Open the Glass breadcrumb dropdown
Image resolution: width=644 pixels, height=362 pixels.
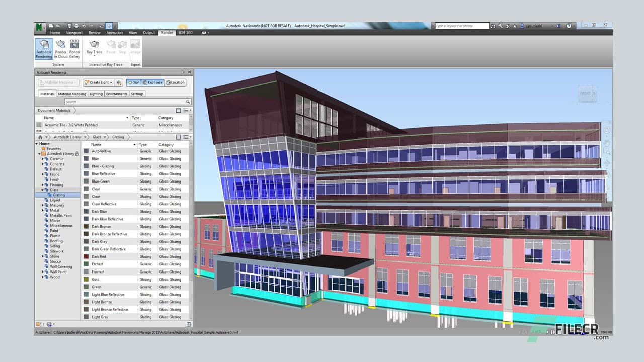click(105, 137)
